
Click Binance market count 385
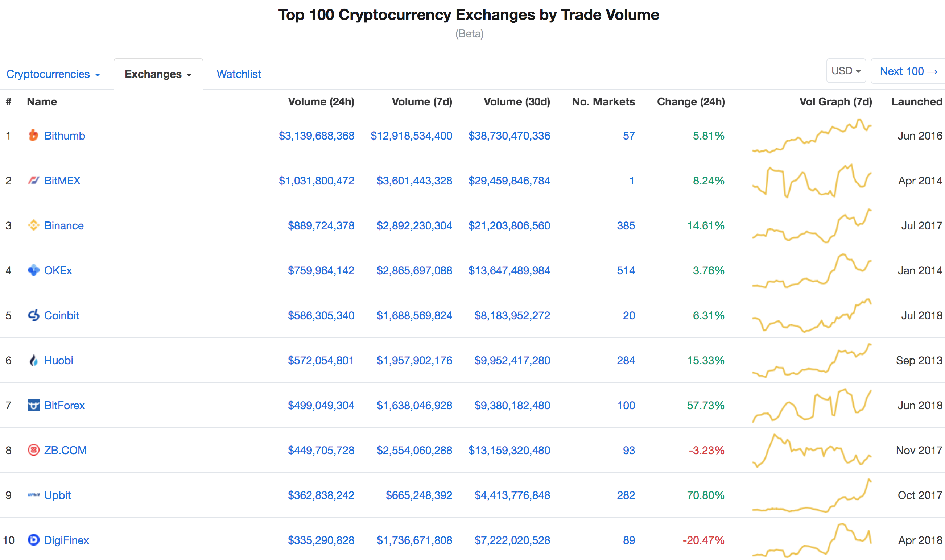click(x=626, y=225)
